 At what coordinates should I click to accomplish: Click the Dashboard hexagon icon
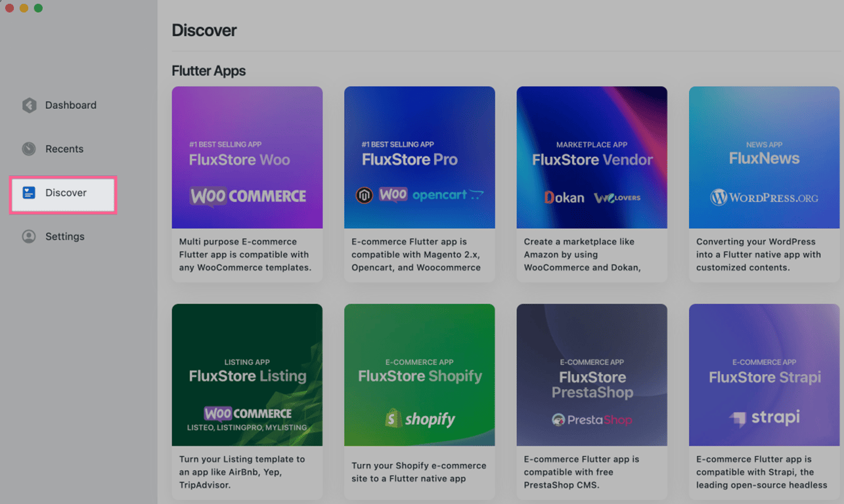29,105
